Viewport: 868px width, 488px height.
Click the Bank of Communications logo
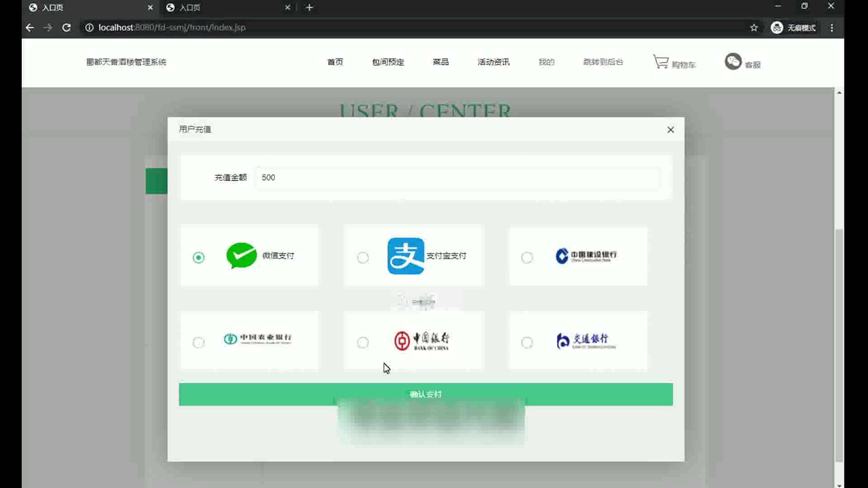click(x=586, y=341)
